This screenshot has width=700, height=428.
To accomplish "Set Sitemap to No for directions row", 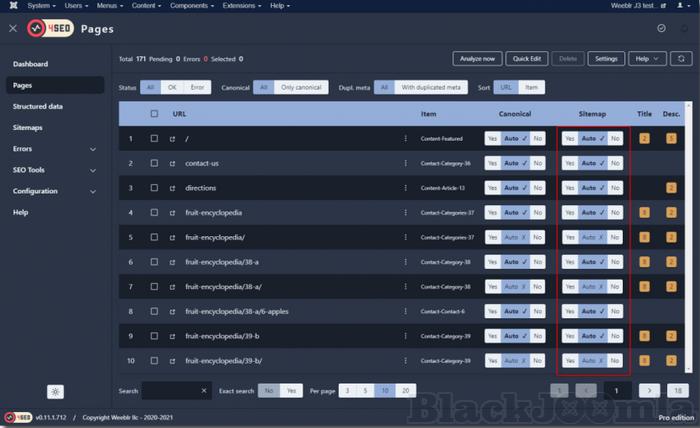I will click(x=615, y=188).
